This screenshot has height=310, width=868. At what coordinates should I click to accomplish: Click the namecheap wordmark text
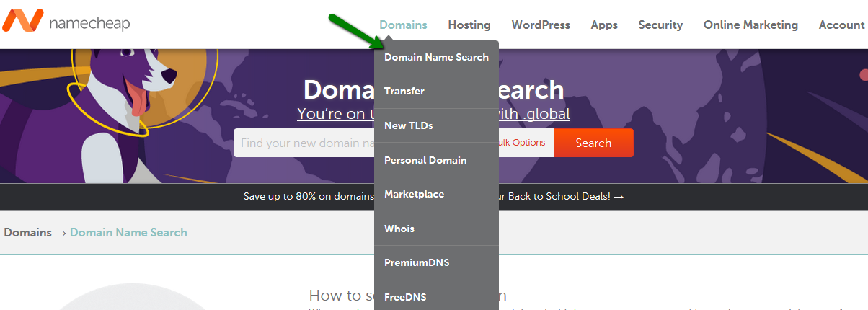pos(89,24)
